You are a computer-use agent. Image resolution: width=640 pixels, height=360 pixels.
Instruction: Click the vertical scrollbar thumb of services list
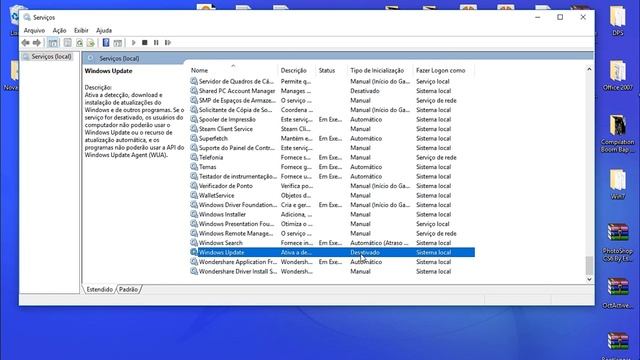click(x=589, y=265)
